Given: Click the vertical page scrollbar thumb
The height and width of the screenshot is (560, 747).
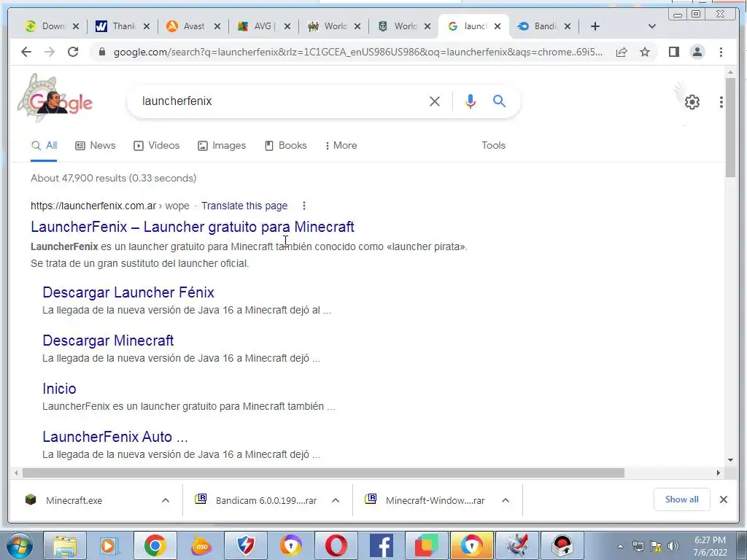Looking at the screenshot, I should pyautogui.click(x=730, y=128).
